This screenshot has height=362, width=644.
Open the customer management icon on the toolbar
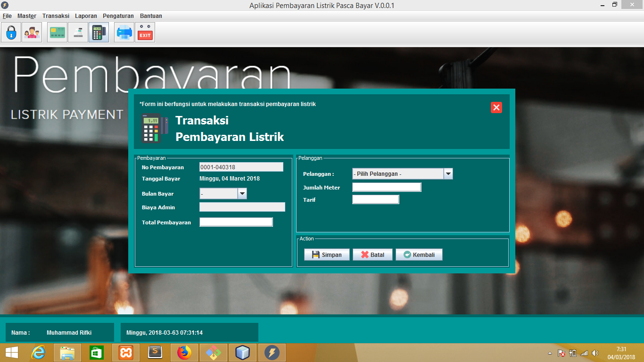[32, 32]
